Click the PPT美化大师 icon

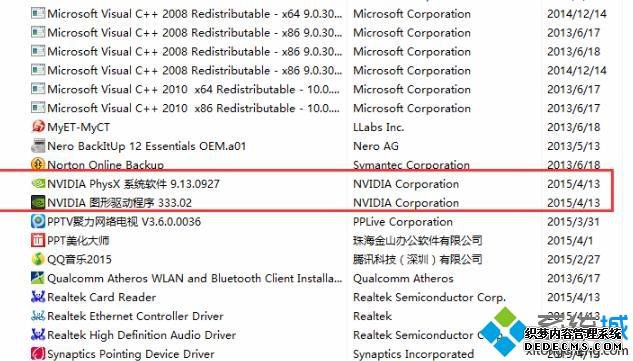(x=38, y=240)
